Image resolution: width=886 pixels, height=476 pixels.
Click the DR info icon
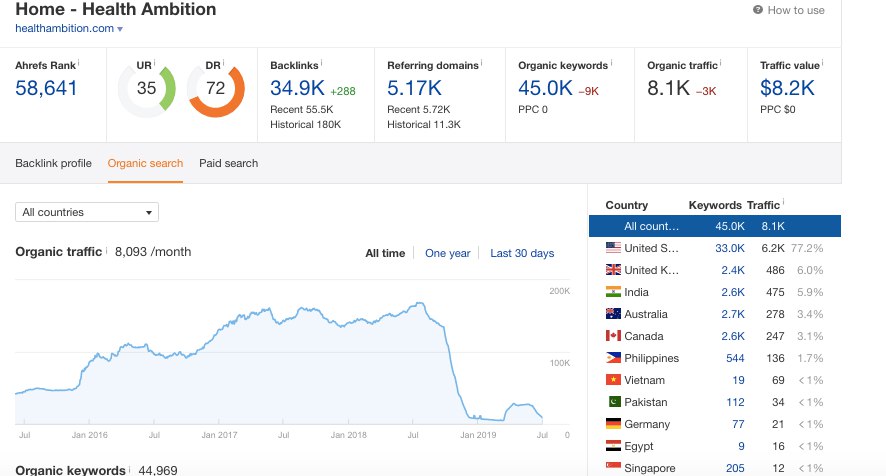pyautogui.click(x=223, y=62)
